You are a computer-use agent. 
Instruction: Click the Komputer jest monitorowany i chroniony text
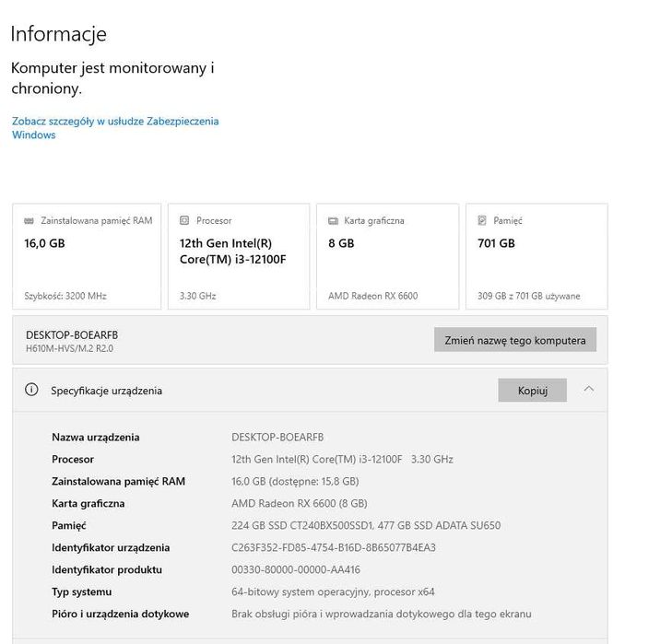pos(112,78)
